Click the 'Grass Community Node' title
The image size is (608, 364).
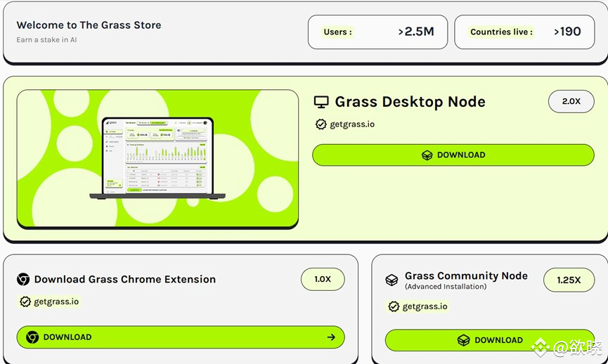pyautogui.click(x=466, y=275)
